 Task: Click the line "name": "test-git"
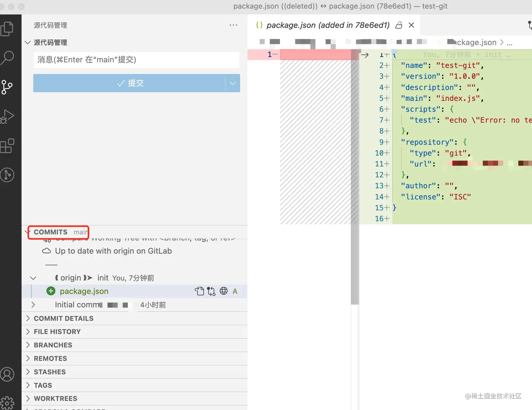[443, 65]
